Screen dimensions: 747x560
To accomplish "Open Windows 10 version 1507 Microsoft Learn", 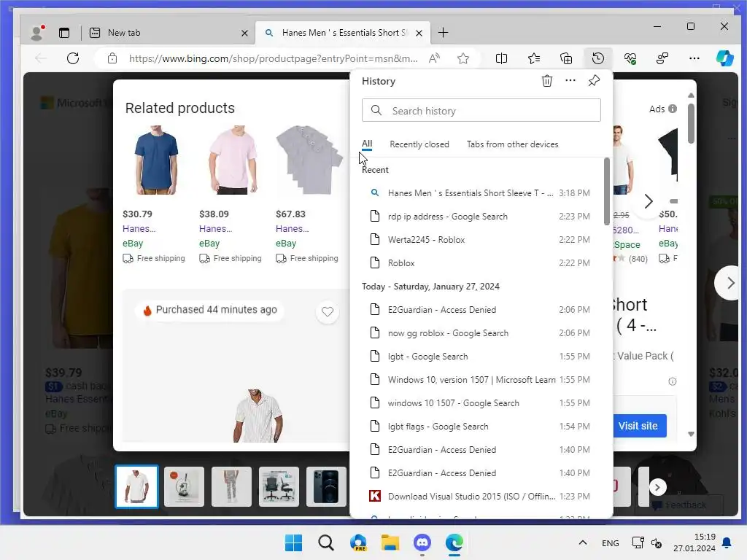I will pos(480,379).
